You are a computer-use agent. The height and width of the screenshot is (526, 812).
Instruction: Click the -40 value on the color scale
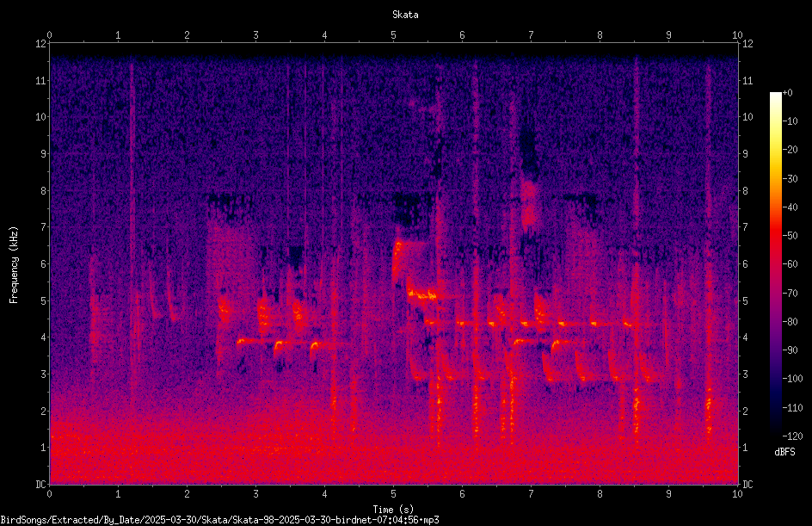click(x=790, y=207)
